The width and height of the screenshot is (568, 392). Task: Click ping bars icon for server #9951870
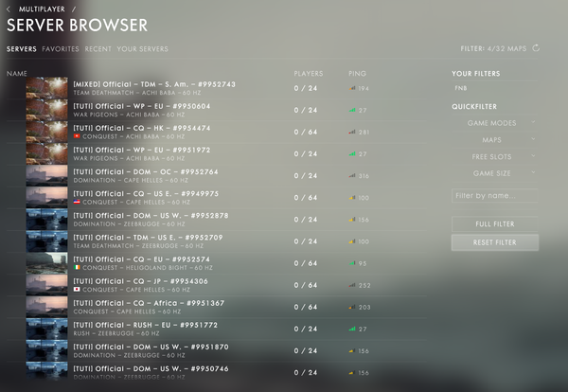(352, 350)
